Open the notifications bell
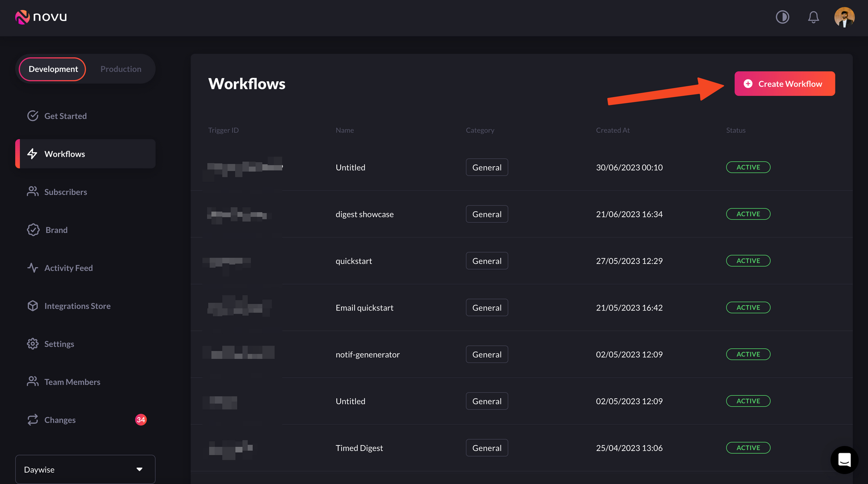868x484 pixels. tap(813, 17)
